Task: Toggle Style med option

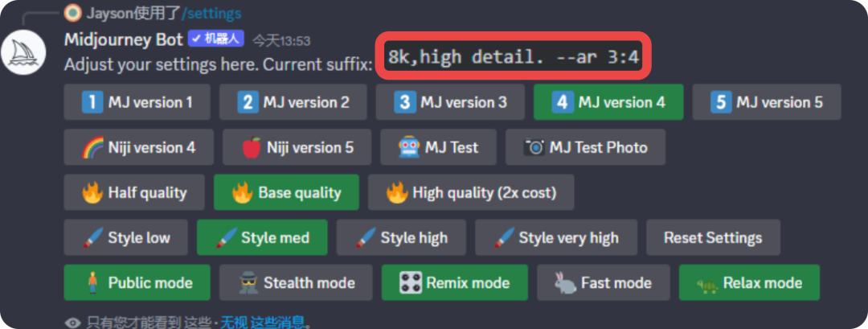Action: click(x=262, y=237)
